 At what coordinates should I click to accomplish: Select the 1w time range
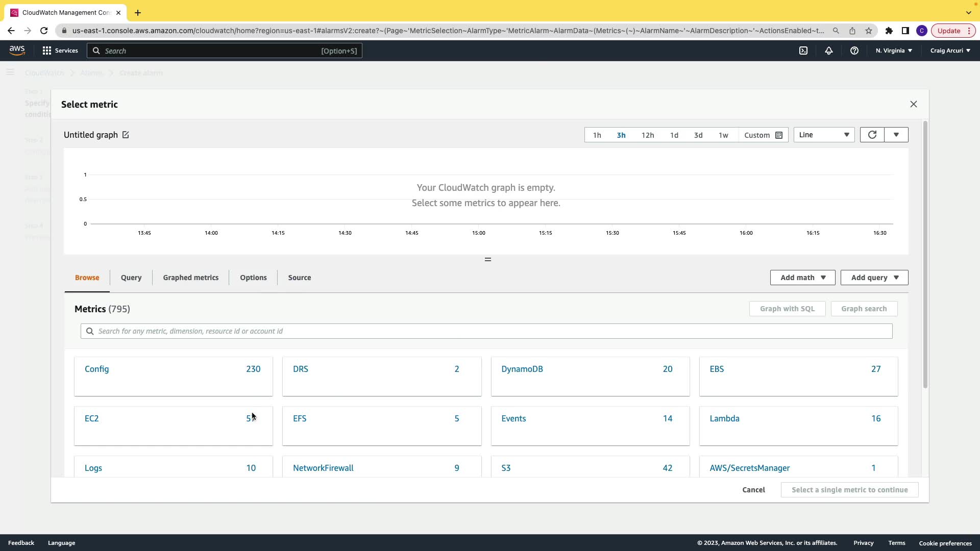coord(723,135)
